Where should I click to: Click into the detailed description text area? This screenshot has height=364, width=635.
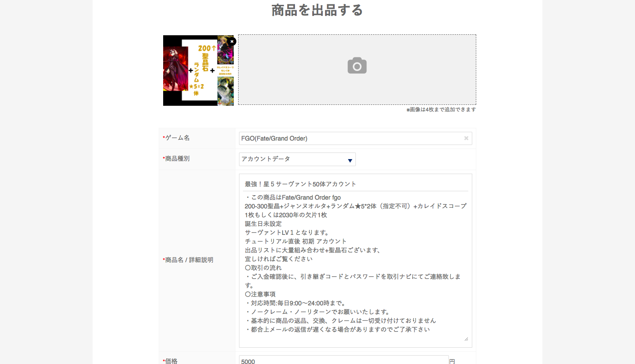pos(356,266)
